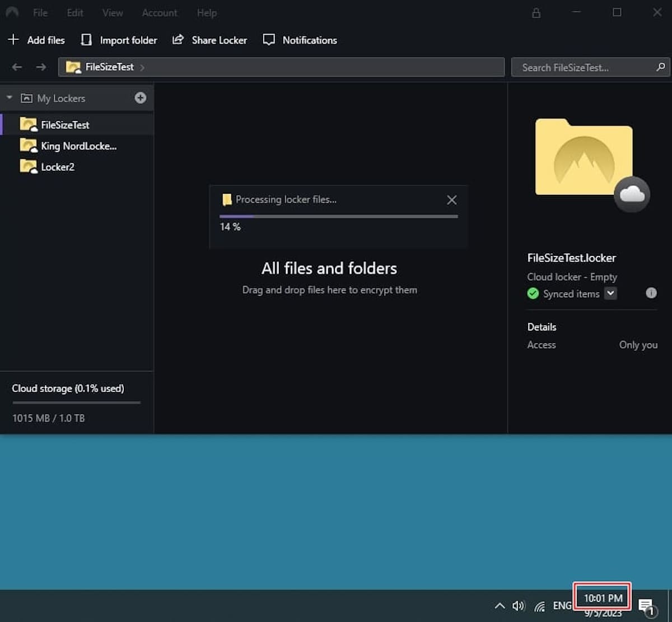Click ENG language indicator
The image size is (672, 622).
(562, 606)
